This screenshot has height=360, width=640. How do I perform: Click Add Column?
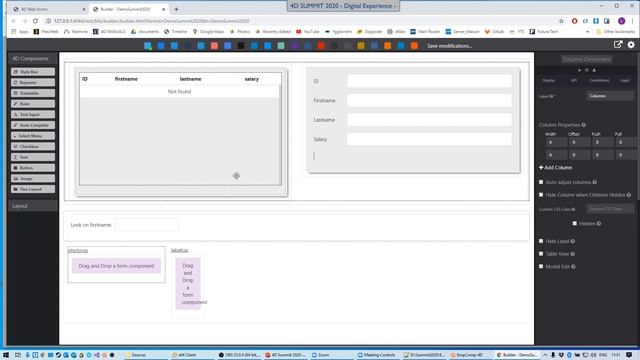point(556,167)
